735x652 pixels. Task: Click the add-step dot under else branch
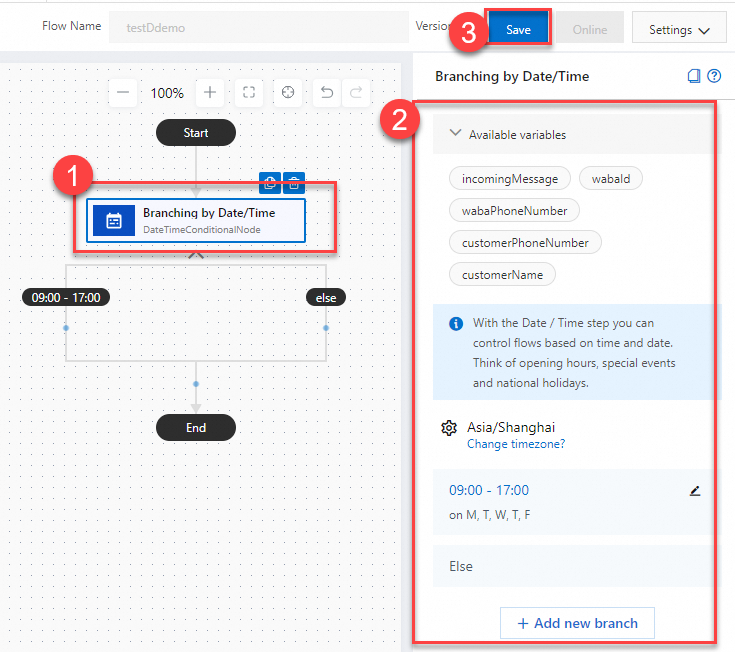(x=326, y=328)
